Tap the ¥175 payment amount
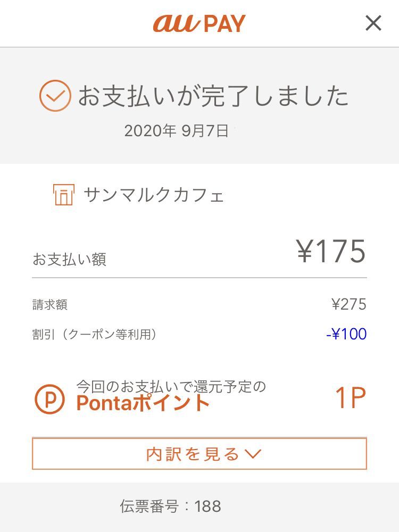 click(x=331, y=252)
